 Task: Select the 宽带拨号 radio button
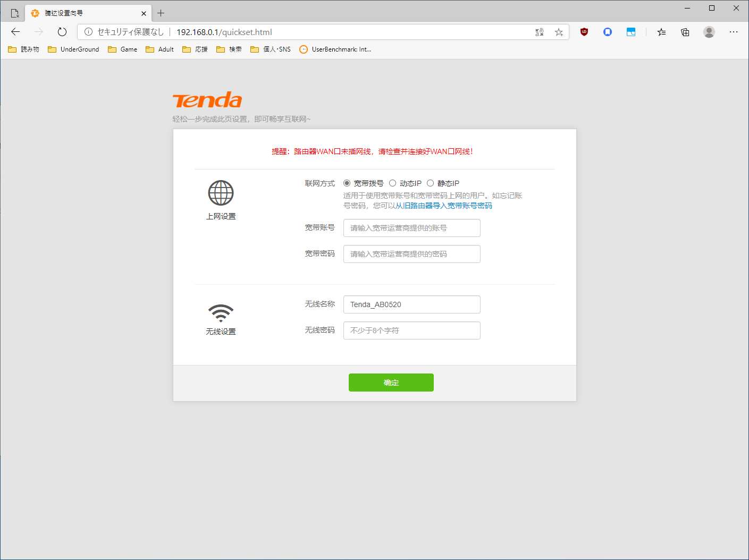tap(347, 183)
